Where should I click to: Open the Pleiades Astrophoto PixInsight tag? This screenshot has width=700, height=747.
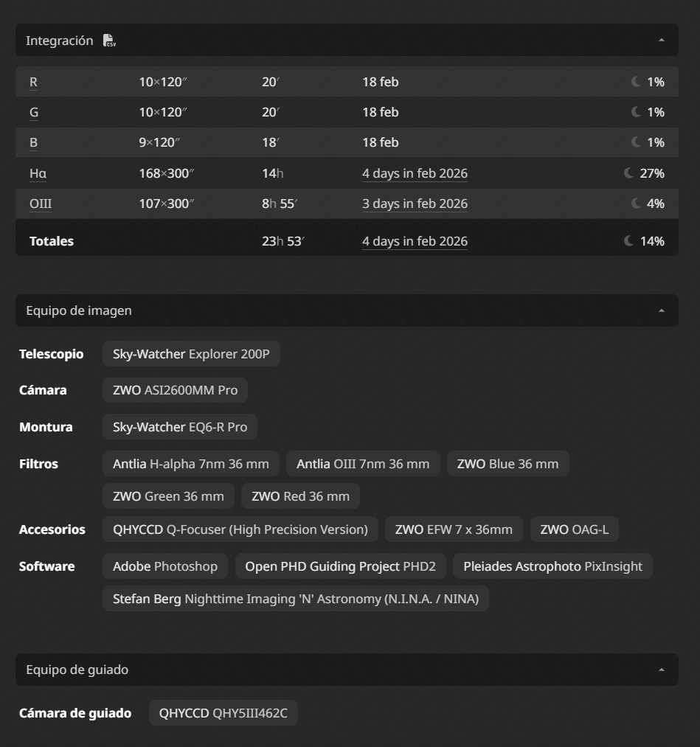[552, 566]
